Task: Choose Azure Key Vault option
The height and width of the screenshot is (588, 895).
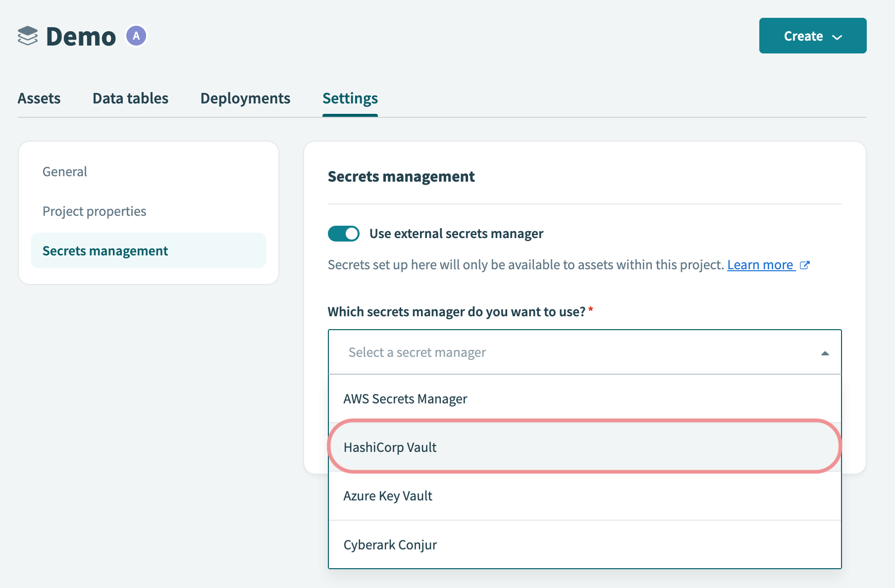Action: coord(584,495)
